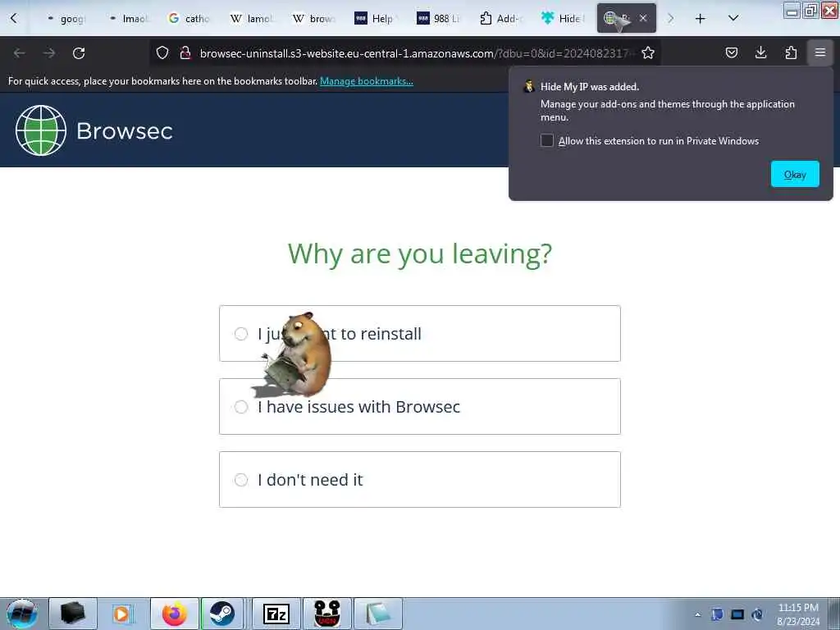Open Firefox application hamburger menu
The image size is (840, 630).
point(820,52)
